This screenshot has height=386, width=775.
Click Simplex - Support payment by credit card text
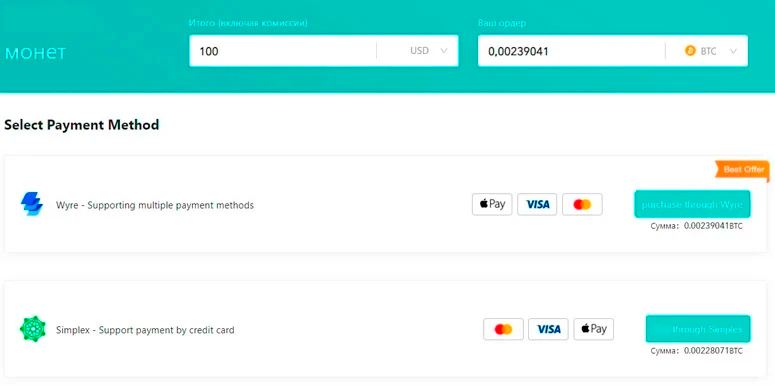click(145, 330)
